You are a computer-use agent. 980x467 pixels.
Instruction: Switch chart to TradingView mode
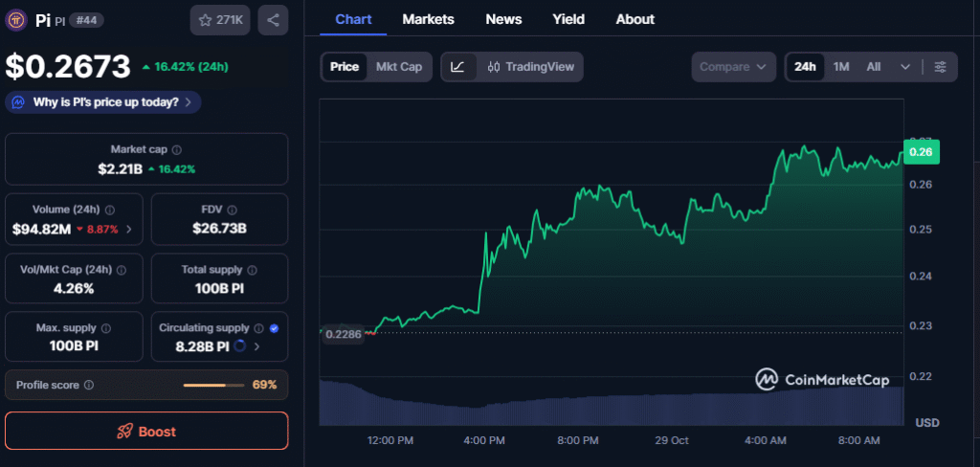point(529,67)
